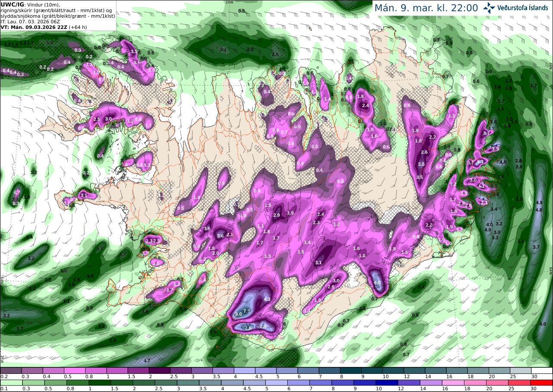Click the '3.3' value offshore in the southeast
This screenshot has width=553, height=392.
click(x=497, y=232)
